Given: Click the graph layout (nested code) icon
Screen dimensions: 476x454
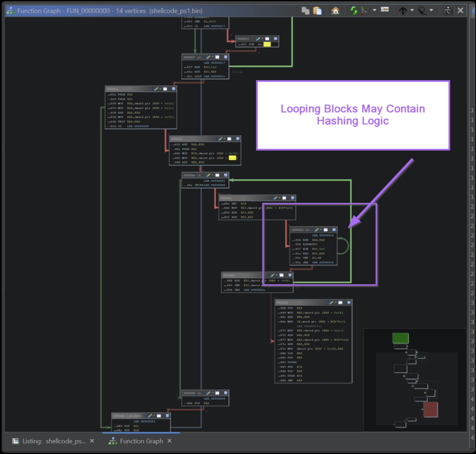Looking at the screenshot, I should [x=364, y=11].
